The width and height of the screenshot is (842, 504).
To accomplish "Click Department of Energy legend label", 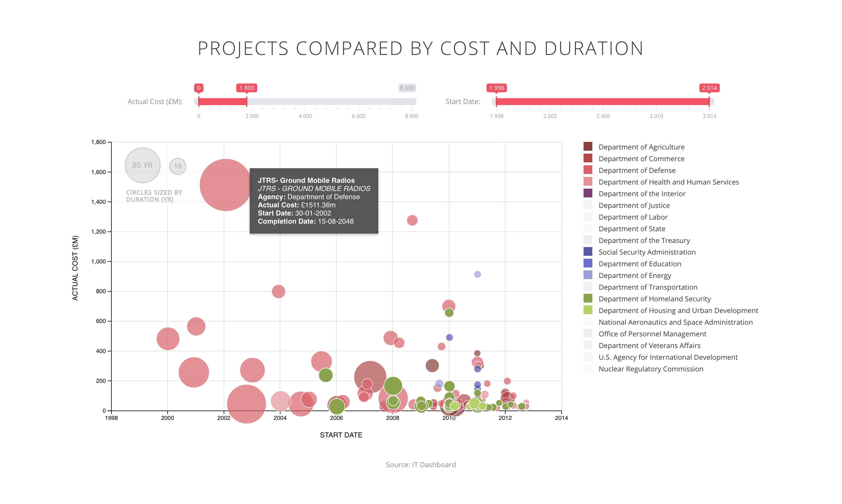I will pos(634,275).
